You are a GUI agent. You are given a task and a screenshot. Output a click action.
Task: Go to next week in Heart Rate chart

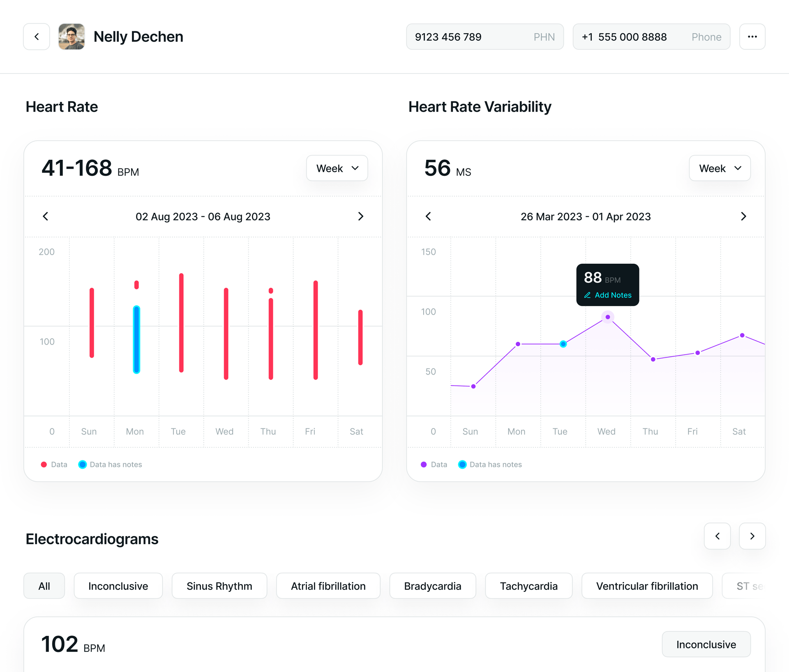pos(361,216)
